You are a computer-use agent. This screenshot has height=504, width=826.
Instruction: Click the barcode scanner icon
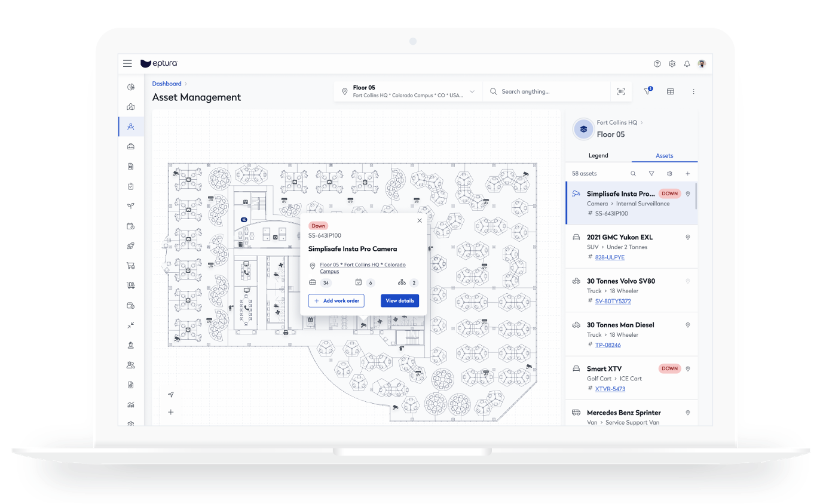pyautogui.click(x=621, y=91)
